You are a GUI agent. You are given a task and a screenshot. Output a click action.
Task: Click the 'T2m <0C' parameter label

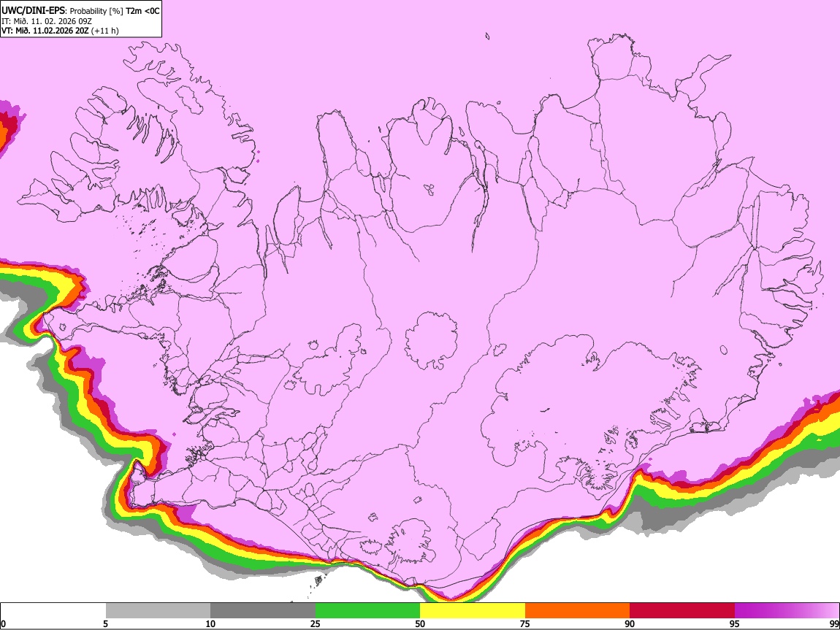(x=142, y=11)
